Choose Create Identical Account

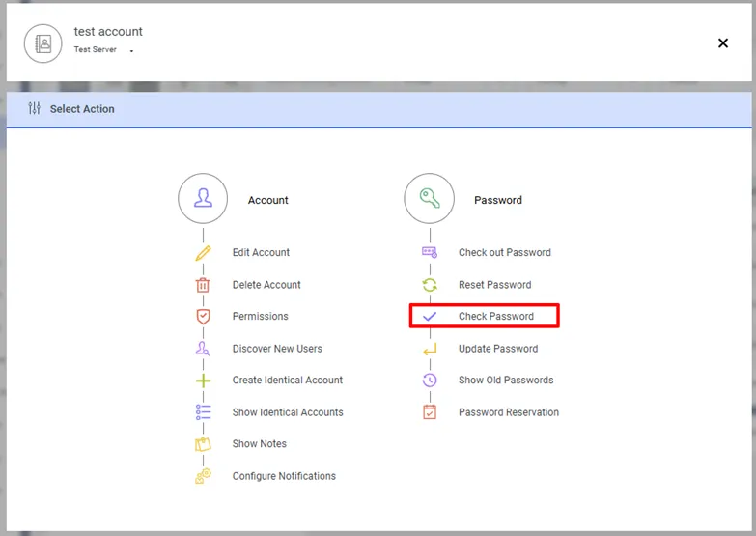[288, 381]
